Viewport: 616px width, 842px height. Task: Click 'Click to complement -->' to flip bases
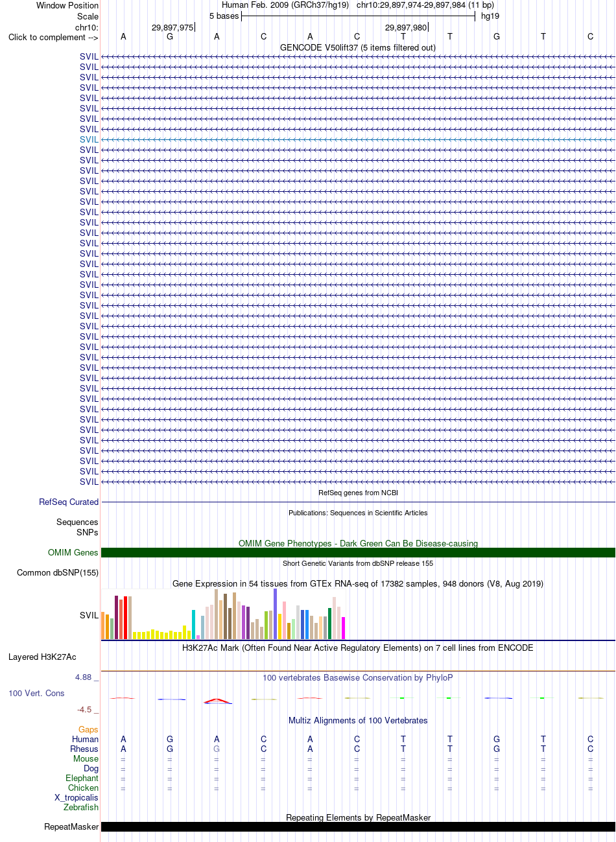pos(53,37)
